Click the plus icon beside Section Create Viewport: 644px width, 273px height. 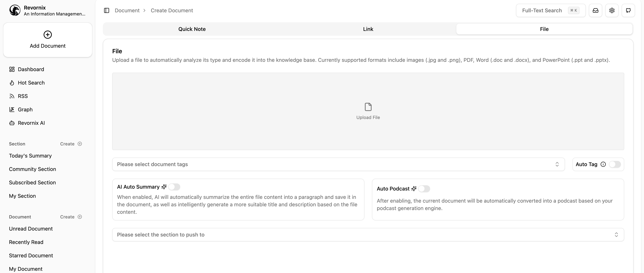[x=80, y=144]
